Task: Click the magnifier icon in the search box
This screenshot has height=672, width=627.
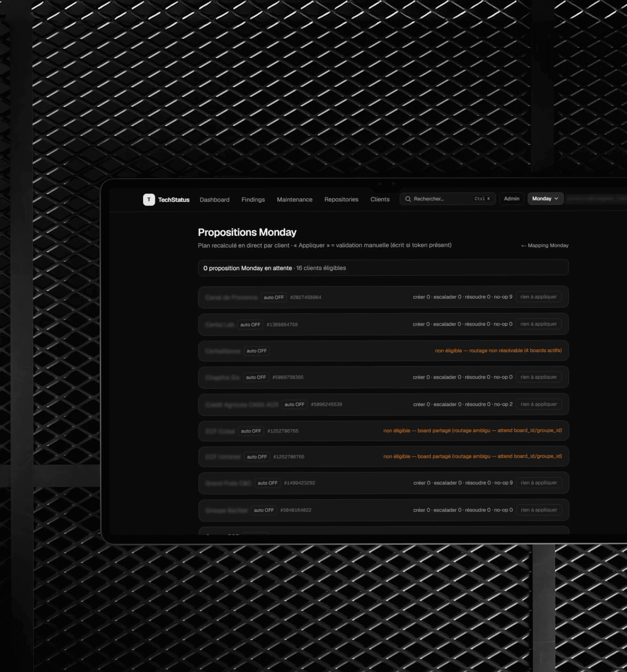Action: pyautogui.click(x=408, y=199)
